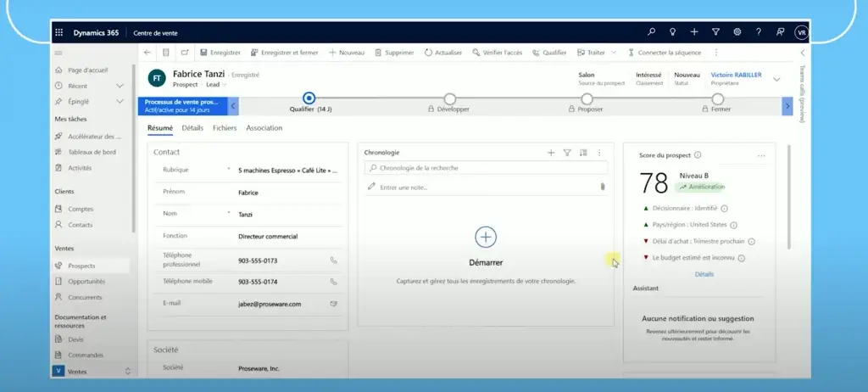Open the search magnifier in top bar
The image size is (868, 392).
[652, 32]
